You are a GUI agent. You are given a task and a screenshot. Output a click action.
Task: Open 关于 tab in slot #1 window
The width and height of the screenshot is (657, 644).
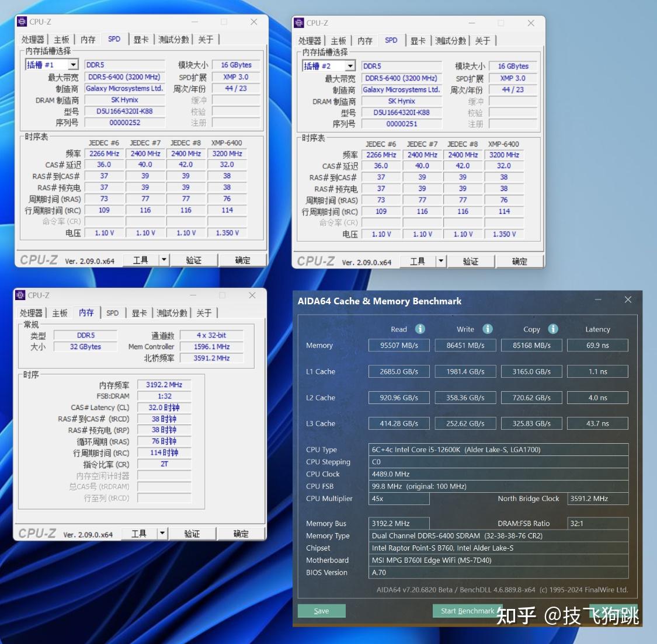(x=206, y=39)
